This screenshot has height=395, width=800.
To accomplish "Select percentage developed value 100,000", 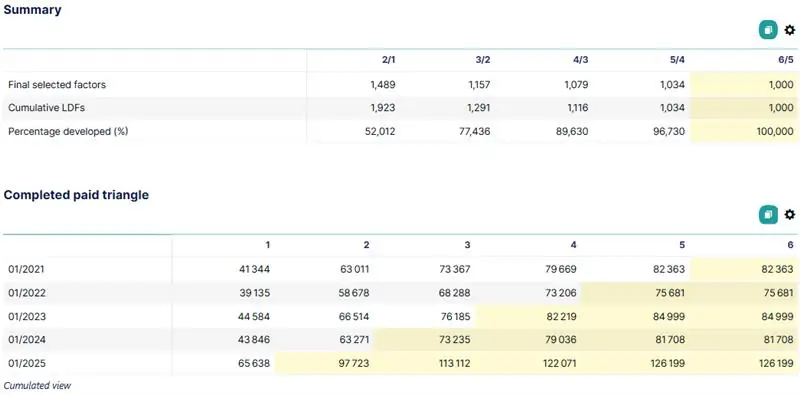I will [x=776, y=131].
